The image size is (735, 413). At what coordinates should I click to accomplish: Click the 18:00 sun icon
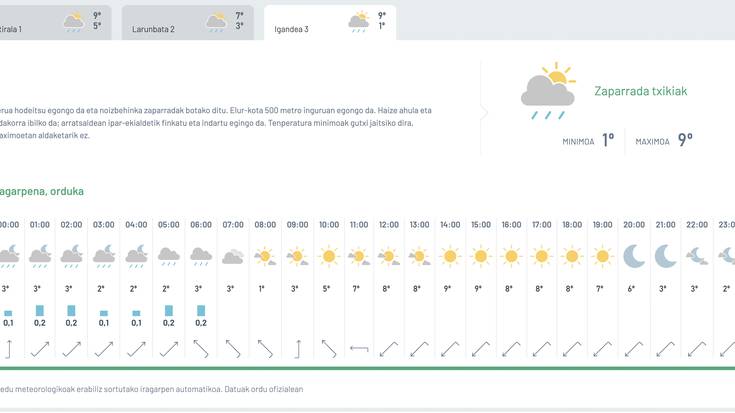click(572, 256)
